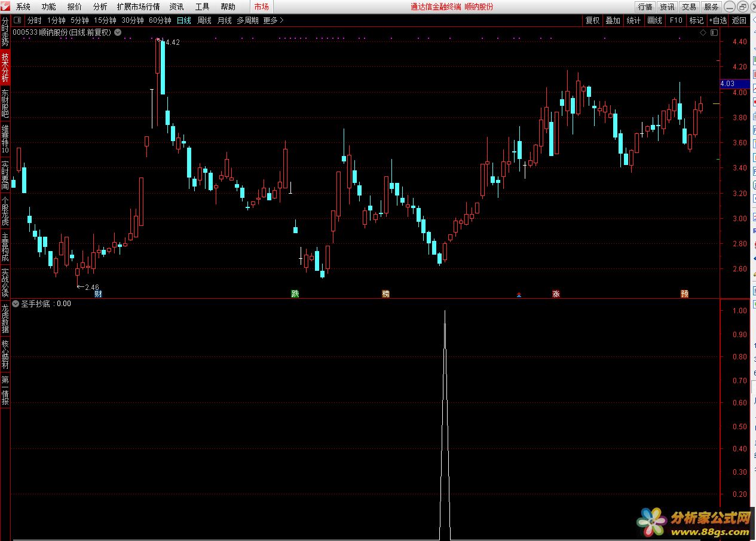Click the 返回 back button
Image resolution: width=756 pixels, height=541 pixels.
(739, 20)
